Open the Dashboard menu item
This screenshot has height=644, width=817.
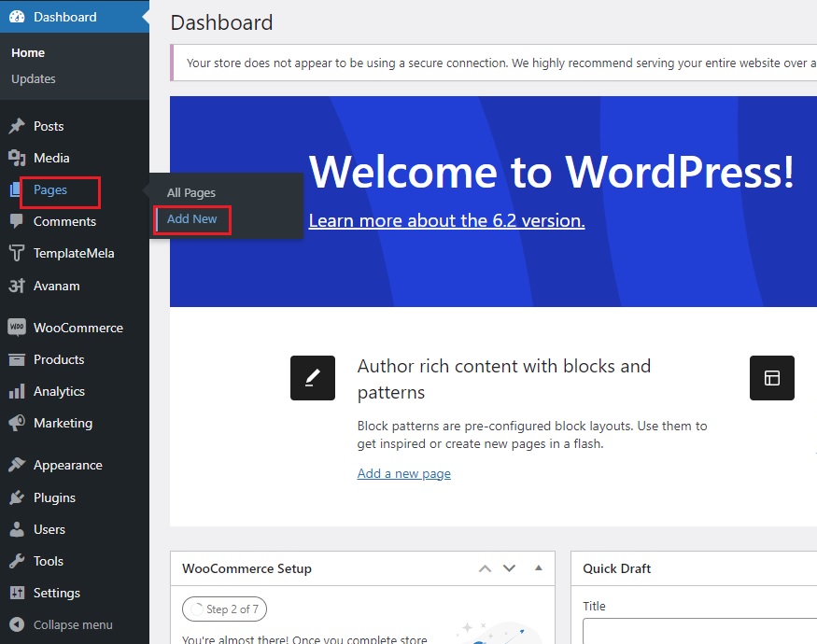click(75, 17)
